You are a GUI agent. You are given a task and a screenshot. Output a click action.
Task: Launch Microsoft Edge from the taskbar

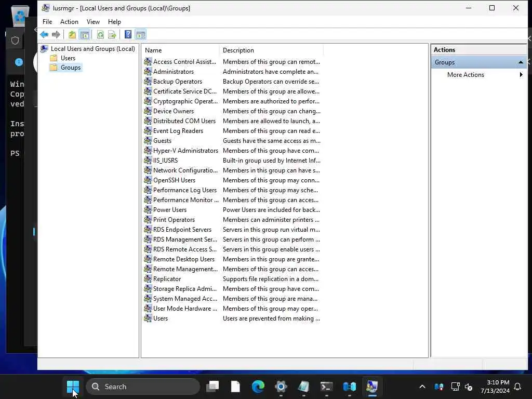point(258,387)
